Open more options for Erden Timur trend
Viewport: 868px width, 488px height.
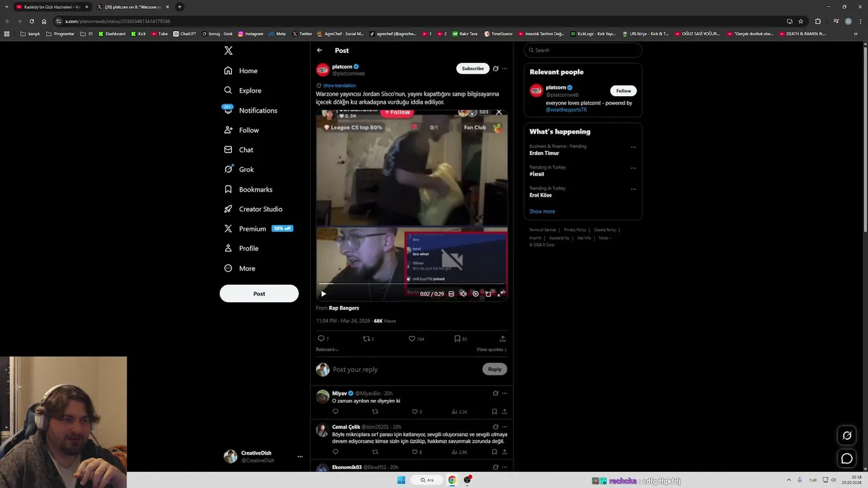coord(633,147)
